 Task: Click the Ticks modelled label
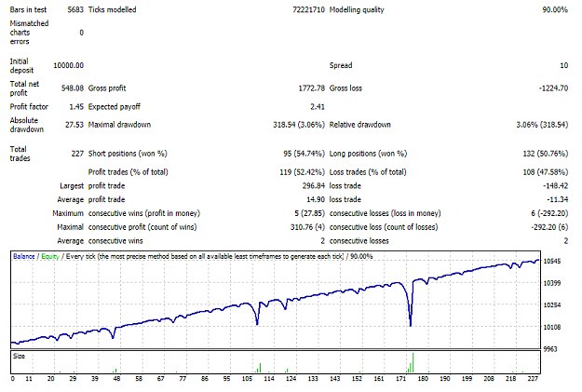112,9
